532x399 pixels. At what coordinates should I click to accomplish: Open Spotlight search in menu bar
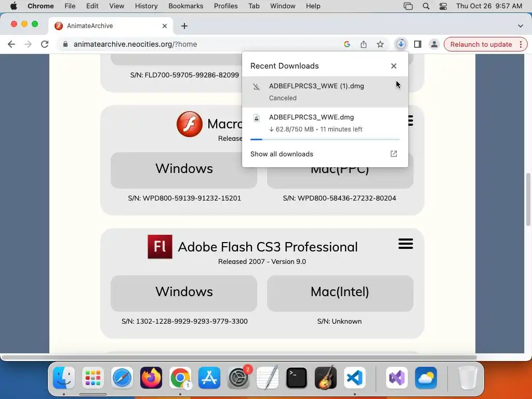[x=426, y=6]
